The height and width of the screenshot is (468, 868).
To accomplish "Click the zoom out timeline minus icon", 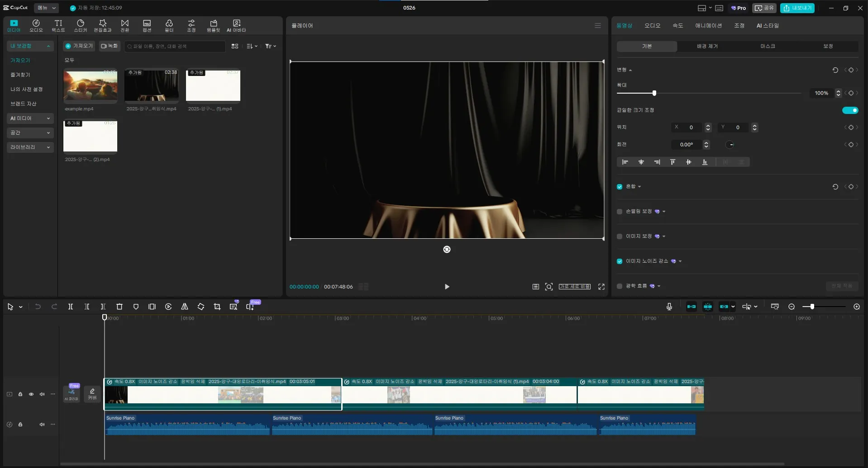I will click(792, 307).
